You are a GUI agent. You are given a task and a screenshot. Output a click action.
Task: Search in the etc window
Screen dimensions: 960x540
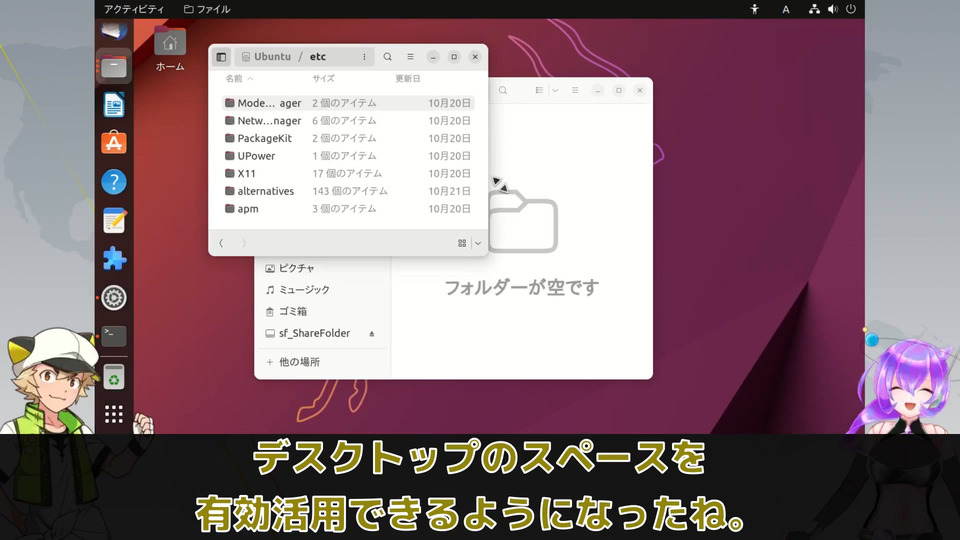(x=388, y=57)
